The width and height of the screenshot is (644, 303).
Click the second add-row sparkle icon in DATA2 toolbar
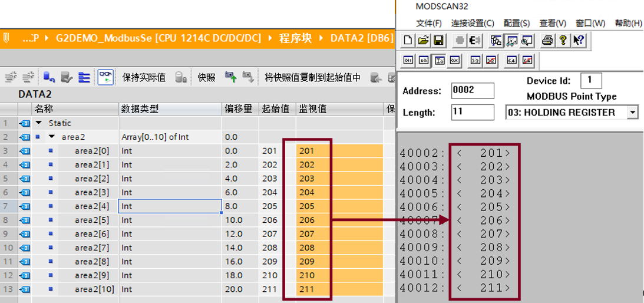[28, 77]
